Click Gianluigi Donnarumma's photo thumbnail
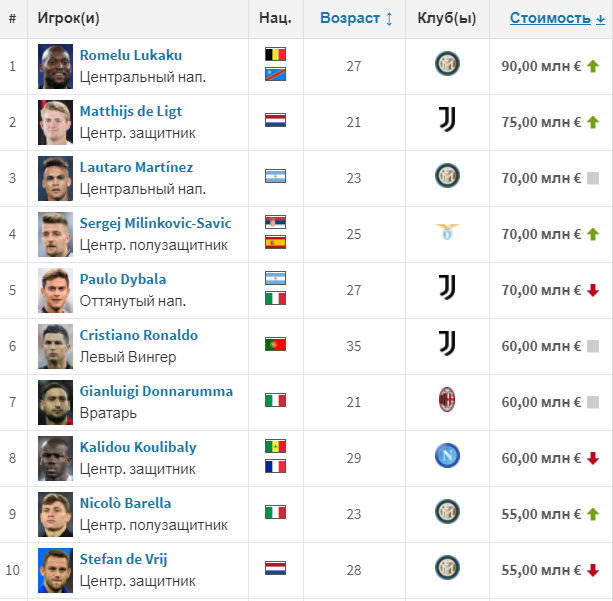This screenshot has width=613, height=601. click(x=54, y=401)
